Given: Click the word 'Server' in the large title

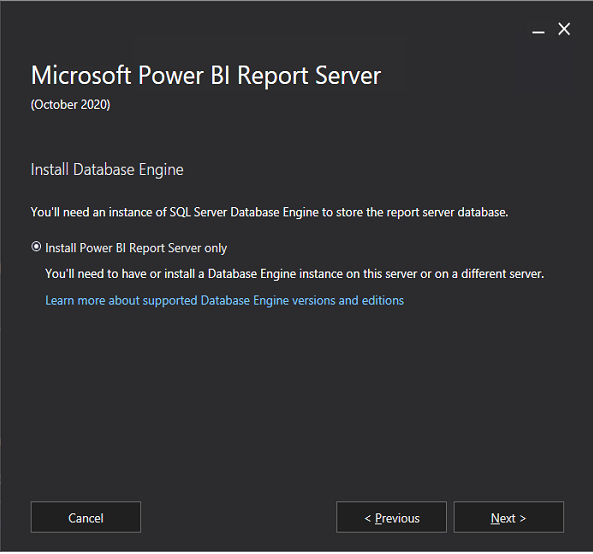Looking at the screenshot, I should point(348,75).
